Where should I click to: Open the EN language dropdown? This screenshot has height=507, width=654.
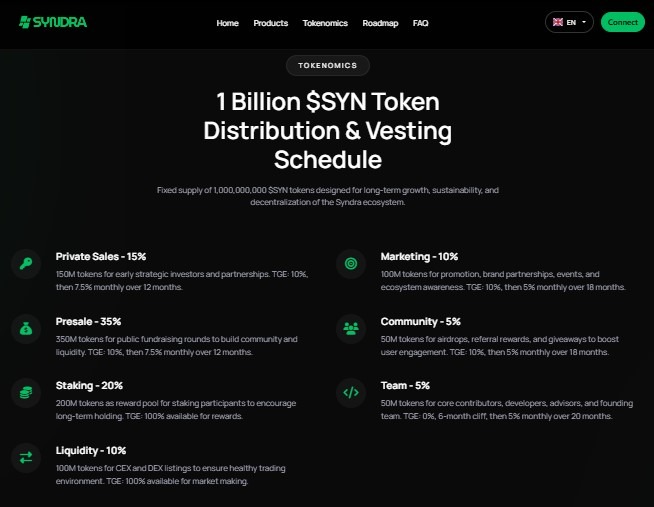tap(570, 22)
